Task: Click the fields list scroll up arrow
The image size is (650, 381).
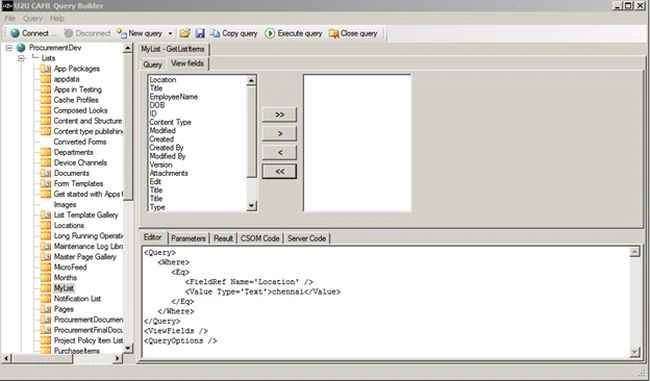Action: tap(252, 80)
